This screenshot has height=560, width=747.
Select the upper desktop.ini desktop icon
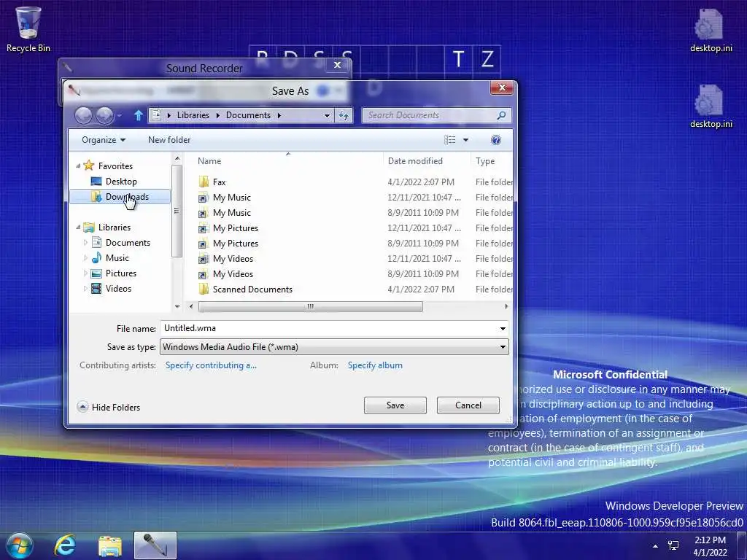[x=711, y=31]
